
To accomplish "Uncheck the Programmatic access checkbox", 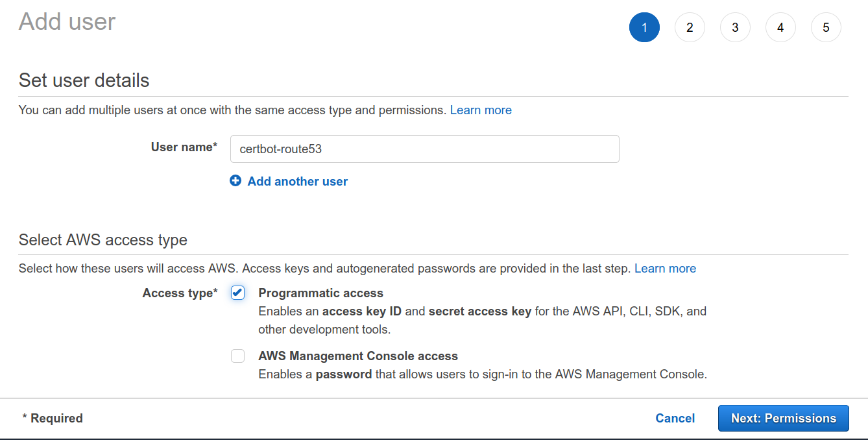I will pyautogui.click(x=237, y=293).
